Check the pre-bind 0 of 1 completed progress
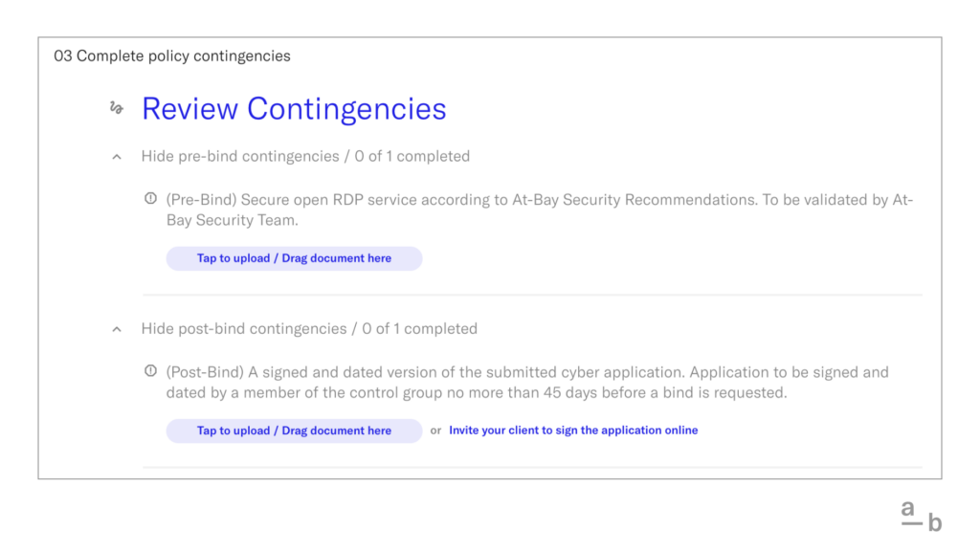980x553 pixels. coord(413,156)
